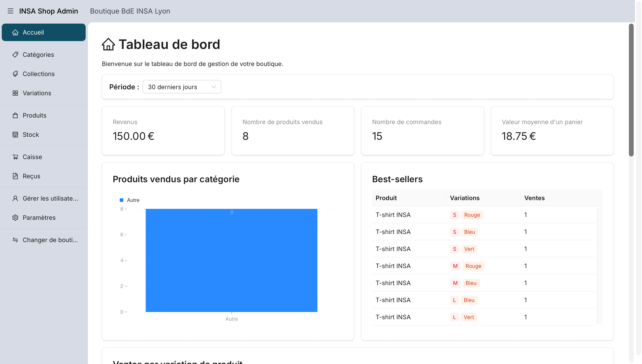642x364 pixels.
Task: Click the Revenus card showing 150.00 €
Action: [x=163, y=131]
